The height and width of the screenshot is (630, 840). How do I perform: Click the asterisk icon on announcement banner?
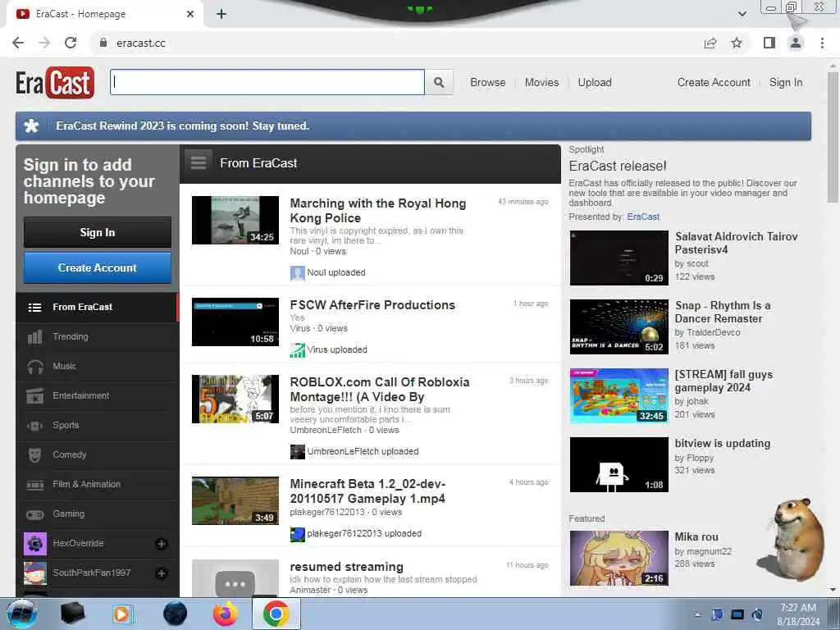click(32, 126)
